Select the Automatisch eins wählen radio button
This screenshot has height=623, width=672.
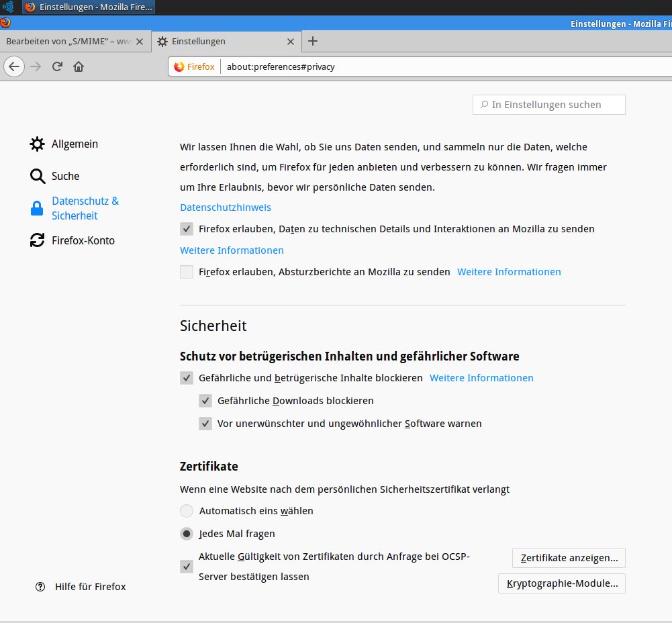[x=186, y=510]
